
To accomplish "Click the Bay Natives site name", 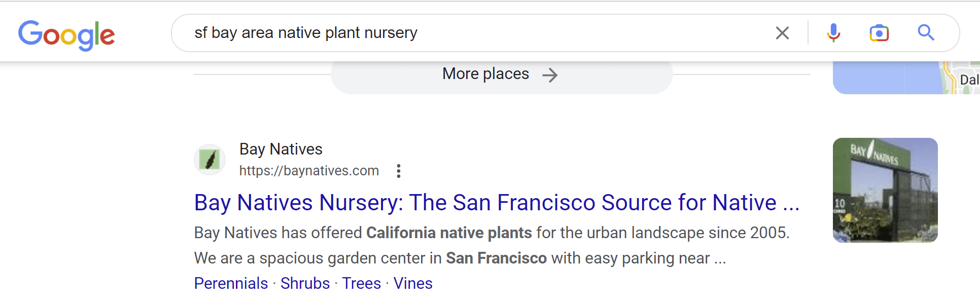I will point(281,149).
